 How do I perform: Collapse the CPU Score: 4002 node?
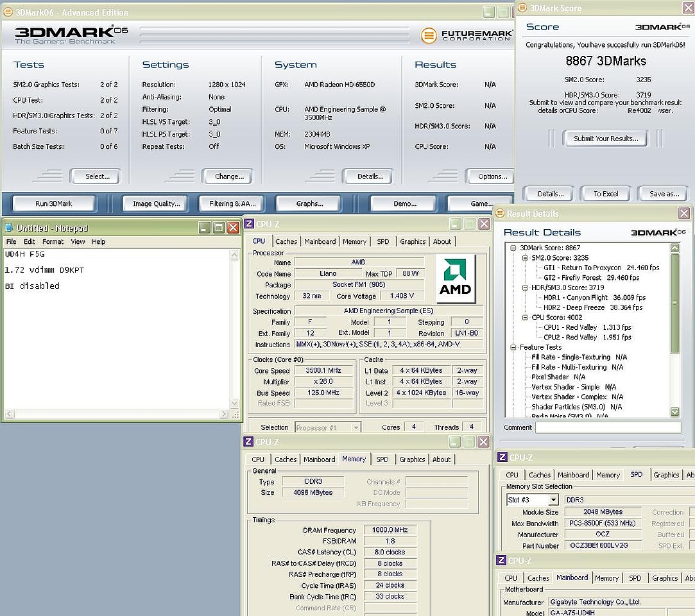525,318
